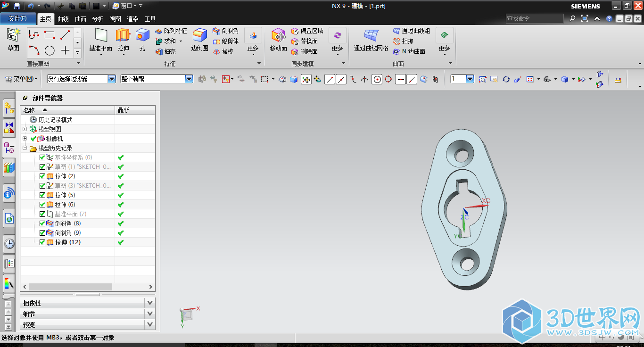Viewport: 644px width, 347px height.
Task: Toggle checkbox for 倒斜角 (8)
Action: (42, 223)
